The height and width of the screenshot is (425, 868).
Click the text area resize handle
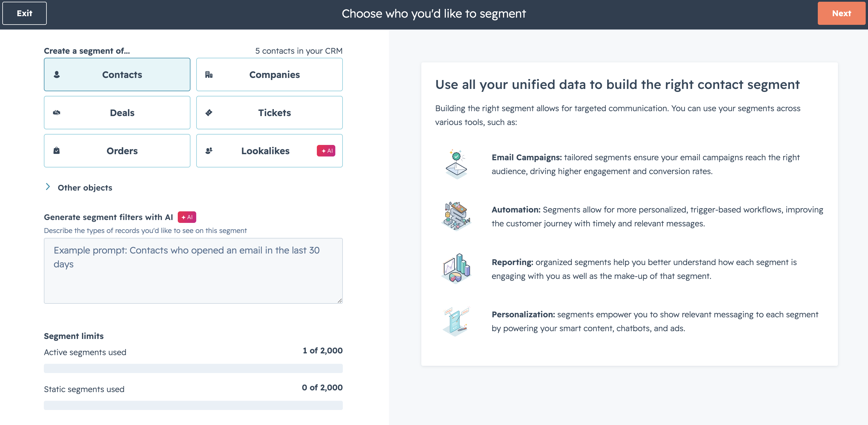tap(340, 301)
